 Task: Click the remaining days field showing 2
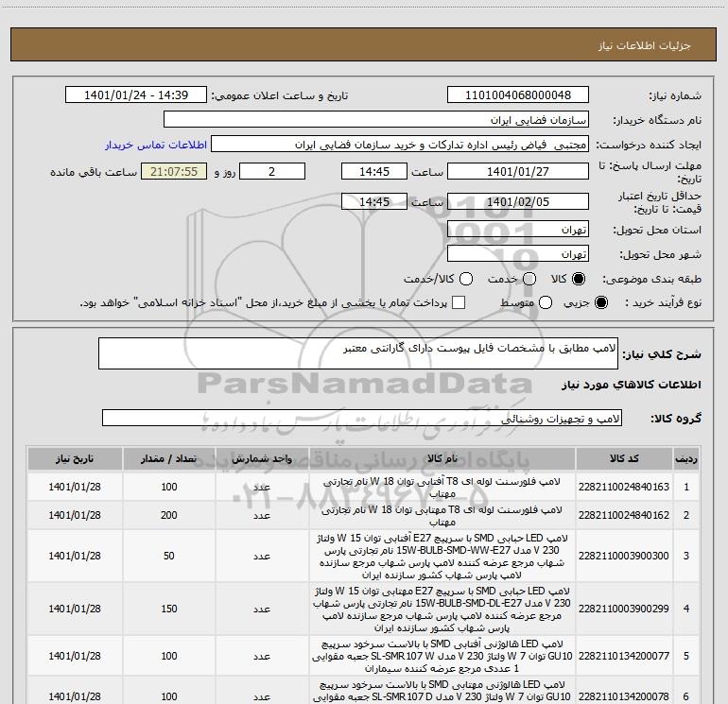272,172
